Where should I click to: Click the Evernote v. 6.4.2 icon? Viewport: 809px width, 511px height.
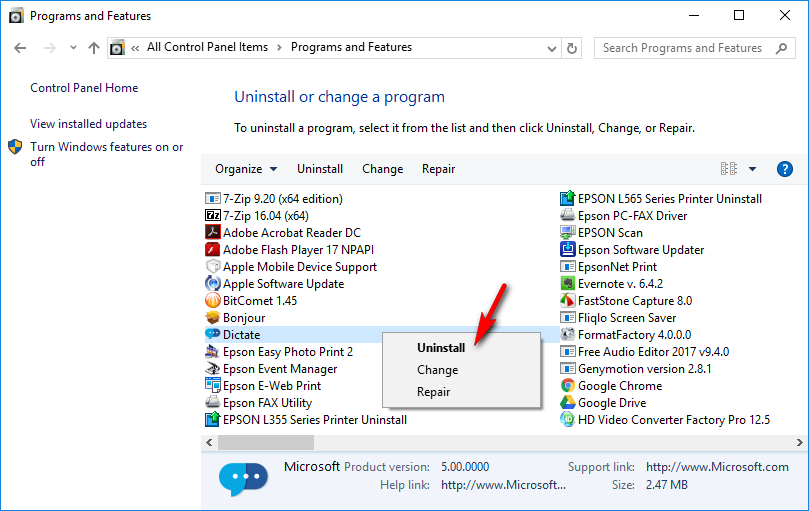[x=568, y=284]
